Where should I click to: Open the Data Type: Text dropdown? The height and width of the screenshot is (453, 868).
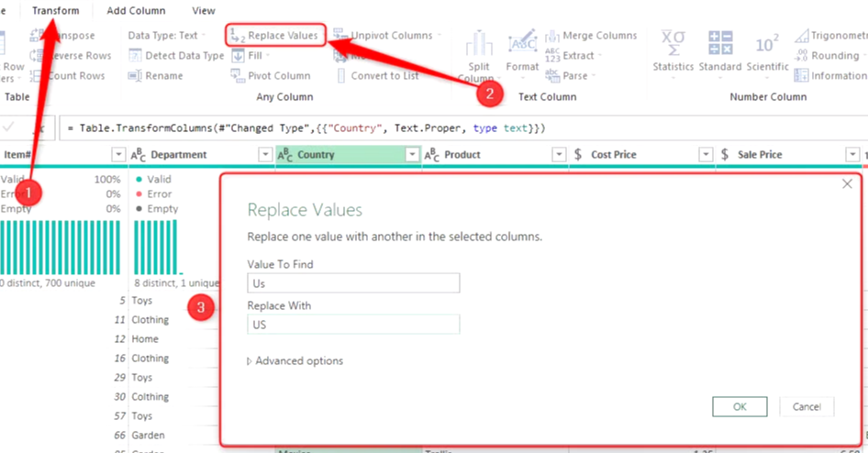(165, 36)
